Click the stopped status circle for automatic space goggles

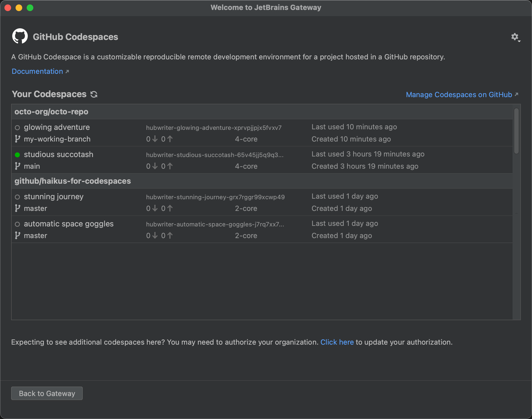[x=17, y=224]
